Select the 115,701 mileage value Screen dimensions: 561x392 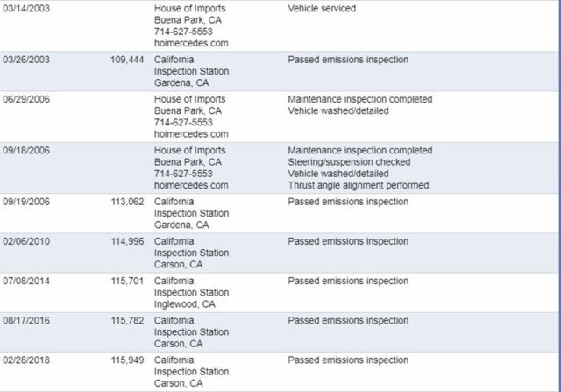[x=127, y=281]
